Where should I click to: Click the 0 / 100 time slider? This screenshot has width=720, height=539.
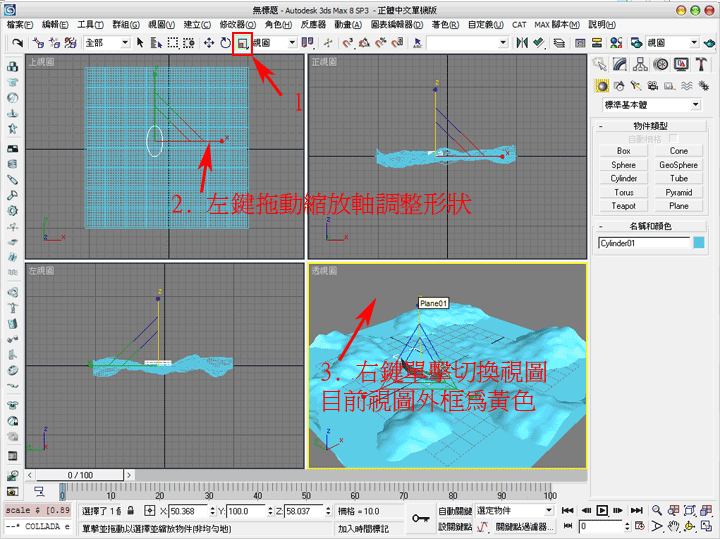tap(80, 475)
